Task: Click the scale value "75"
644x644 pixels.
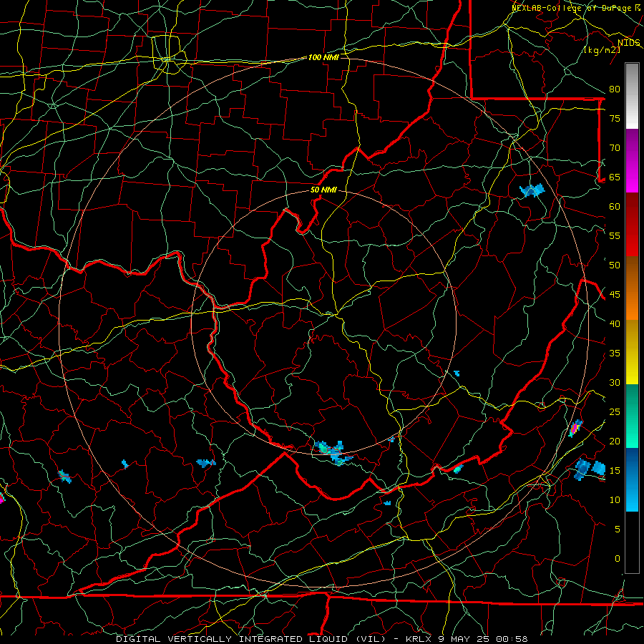Action: point(615,119)
